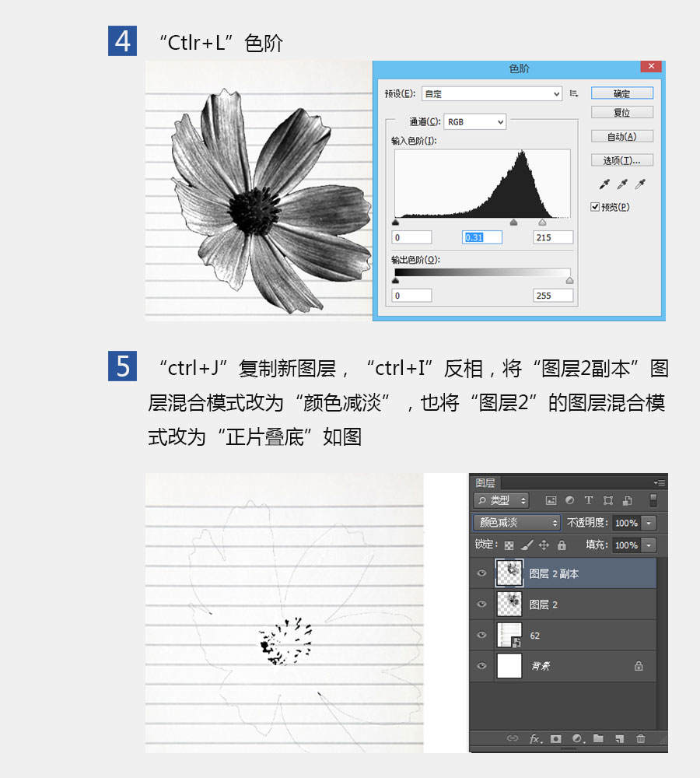Click the background layer lock icon

pyautogui.click(x=639, y=666)
